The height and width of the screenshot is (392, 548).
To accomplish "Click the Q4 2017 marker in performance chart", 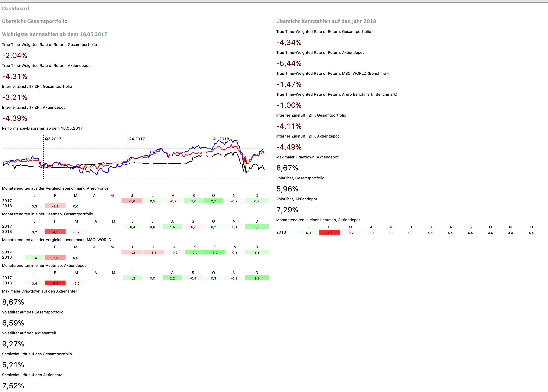I will tap(137, 139).
